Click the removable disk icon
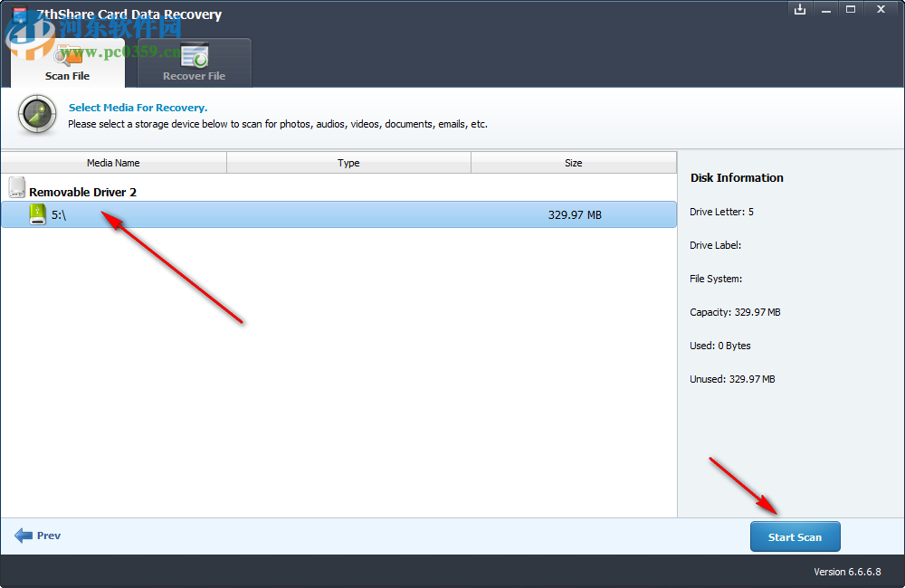This screenshot has width=905, height=588. 16,187
